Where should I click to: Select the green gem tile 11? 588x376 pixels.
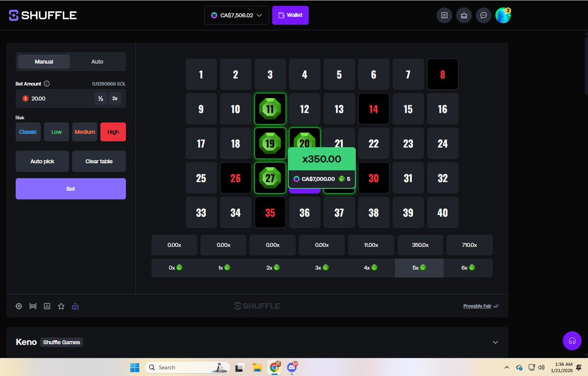click(270, 109)
